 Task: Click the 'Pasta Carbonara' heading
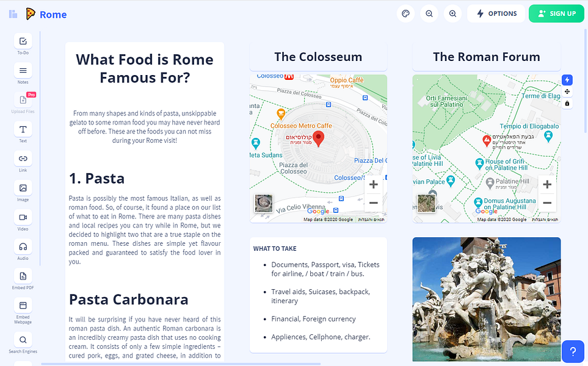[x=129, y=300]
